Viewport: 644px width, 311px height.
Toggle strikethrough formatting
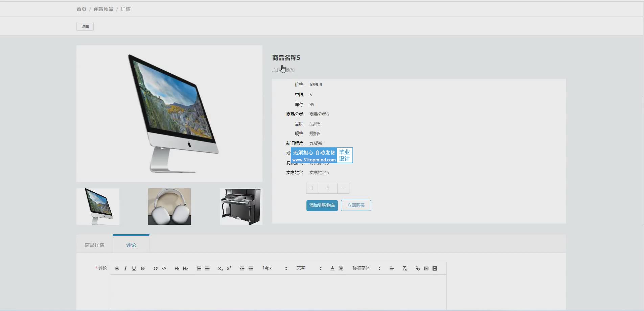point(143,268)
